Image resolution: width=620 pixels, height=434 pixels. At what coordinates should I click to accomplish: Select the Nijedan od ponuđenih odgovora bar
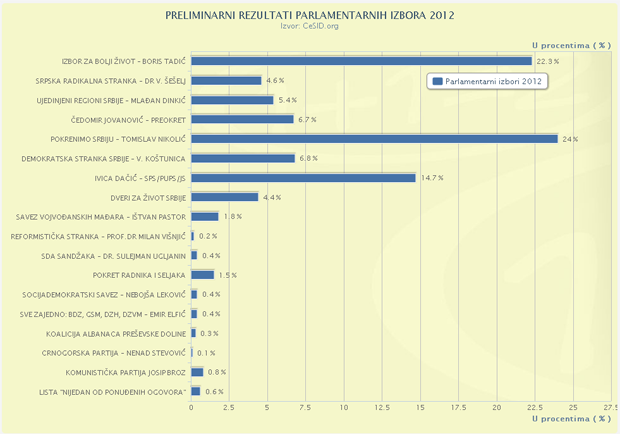point(196,392)
